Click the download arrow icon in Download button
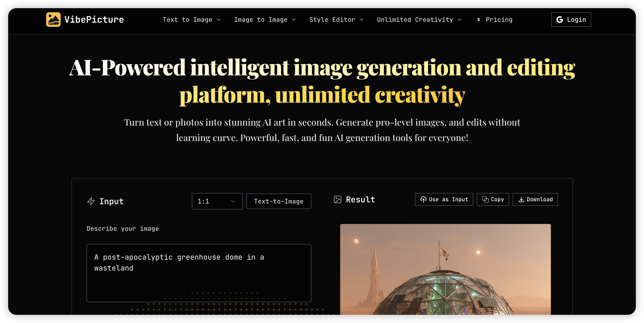Image resolution: width=644 pixels, height=323 pixels. click(522, 199)
